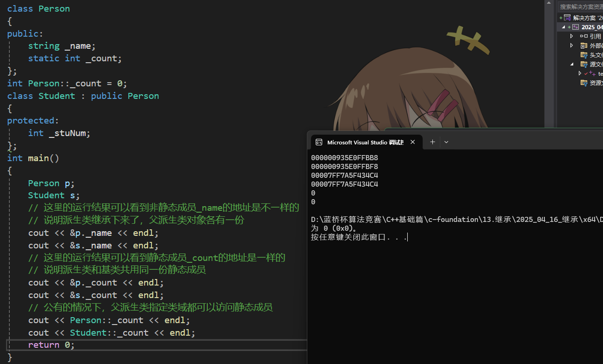Click the 'public:' specifier in class Person
603x364 pixels.
[x=25, y=34]
